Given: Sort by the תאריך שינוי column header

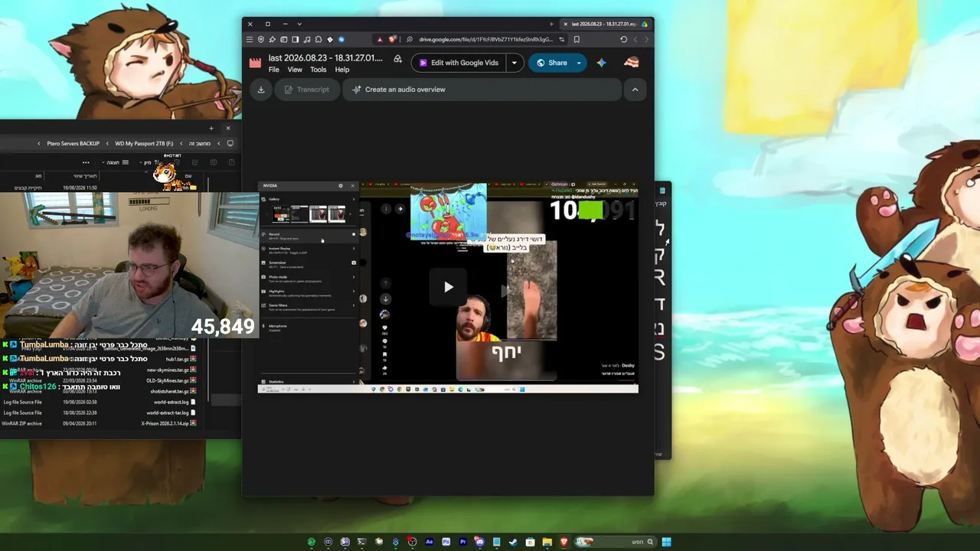Looking at the screenshot, I should coord(85,176).
